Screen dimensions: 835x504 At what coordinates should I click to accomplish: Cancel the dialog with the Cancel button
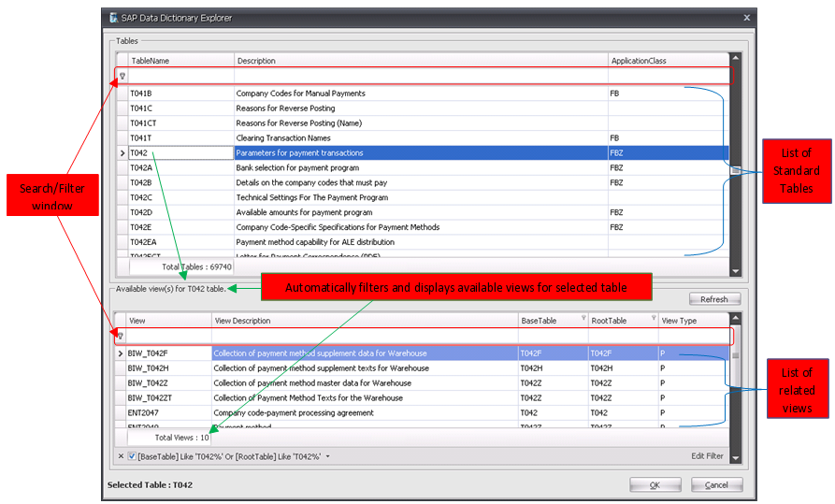coord(716,485)
